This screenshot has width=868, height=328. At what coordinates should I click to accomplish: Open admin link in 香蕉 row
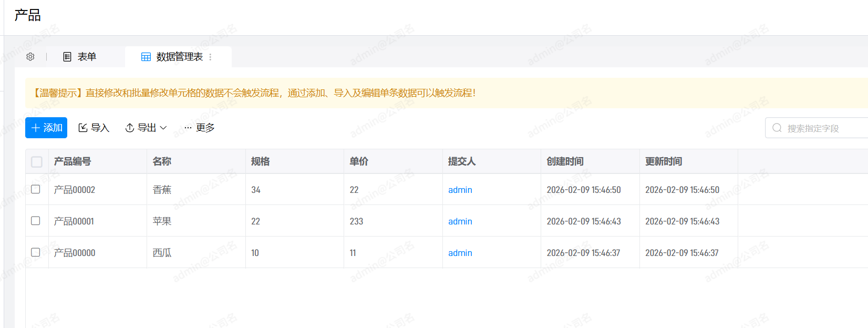pos(460,190)
